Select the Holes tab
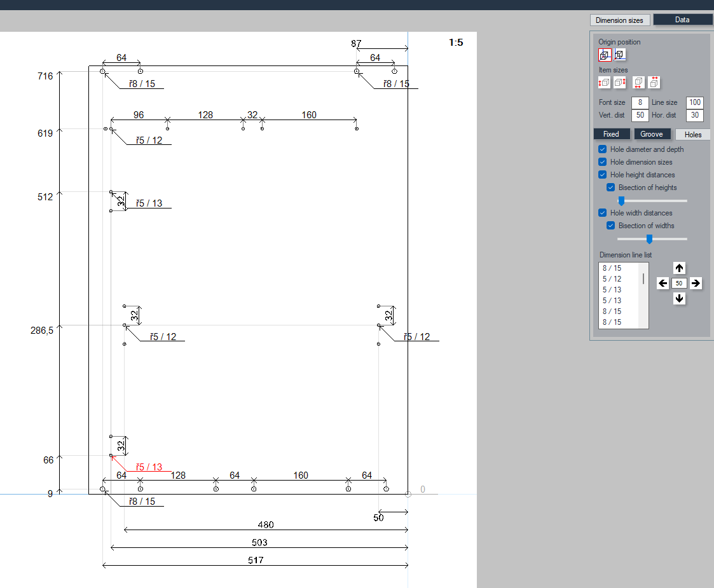This screenshot has height=588, width=714. [x=692, y=134]
